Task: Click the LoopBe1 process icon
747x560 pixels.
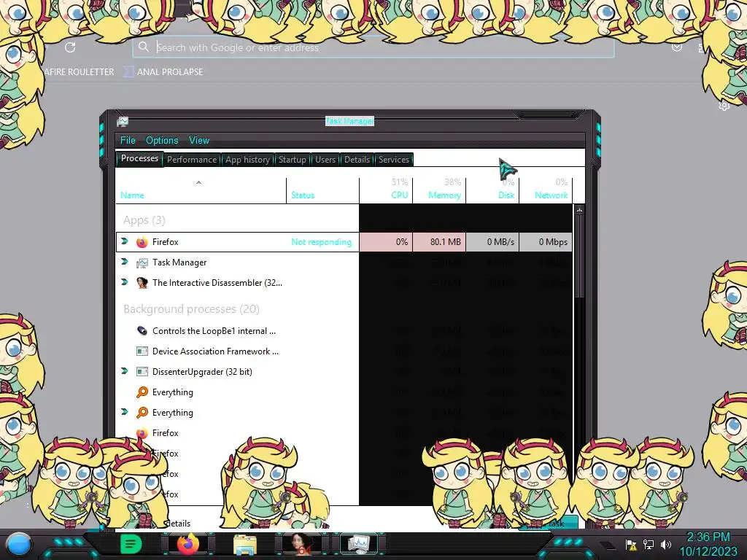Action: [142, 330]
